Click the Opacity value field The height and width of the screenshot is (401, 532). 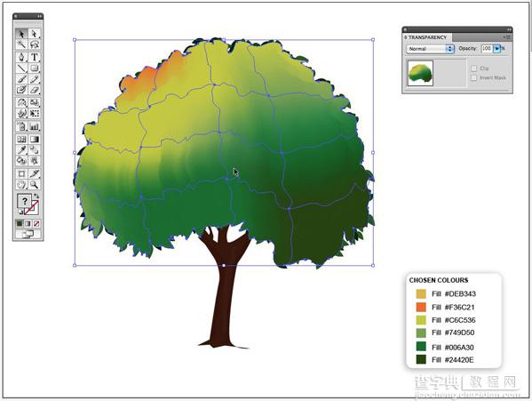487,49
